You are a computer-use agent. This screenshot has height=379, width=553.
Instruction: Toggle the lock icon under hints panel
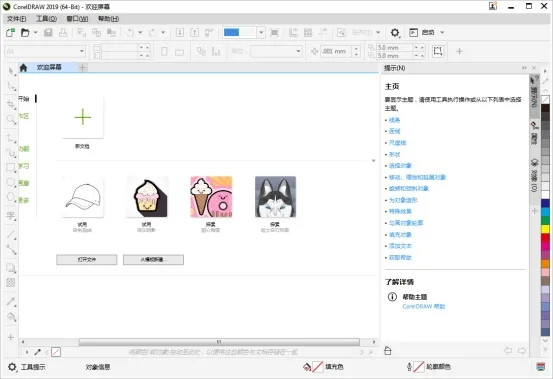pos(388,350)
